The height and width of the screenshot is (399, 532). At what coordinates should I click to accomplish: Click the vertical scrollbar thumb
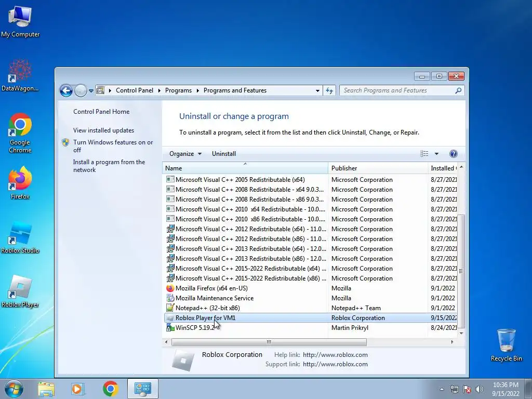(461, 271)
